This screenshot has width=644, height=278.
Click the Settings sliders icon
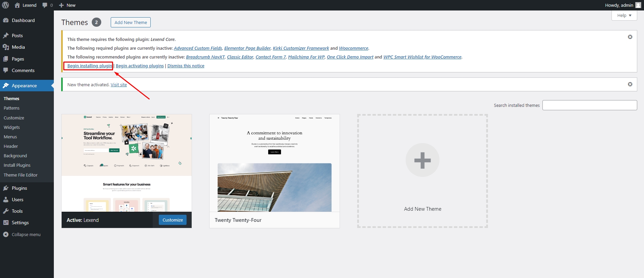coord(6,223)
